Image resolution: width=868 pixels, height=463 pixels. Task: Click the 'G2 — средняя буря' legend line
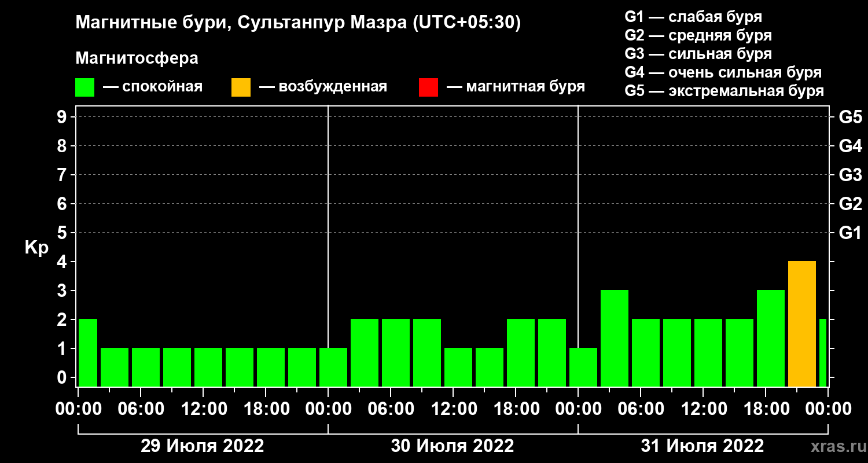coord(698,35)
